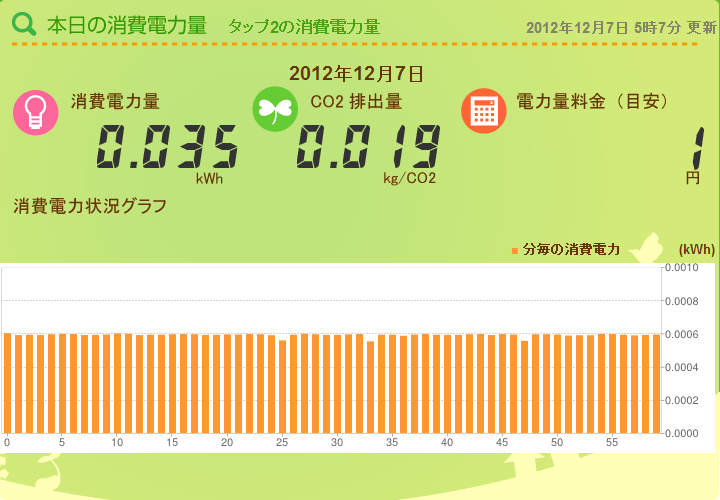
Task: Click the 消費電力状況グラフ label
Action: (x=90, y=206)
